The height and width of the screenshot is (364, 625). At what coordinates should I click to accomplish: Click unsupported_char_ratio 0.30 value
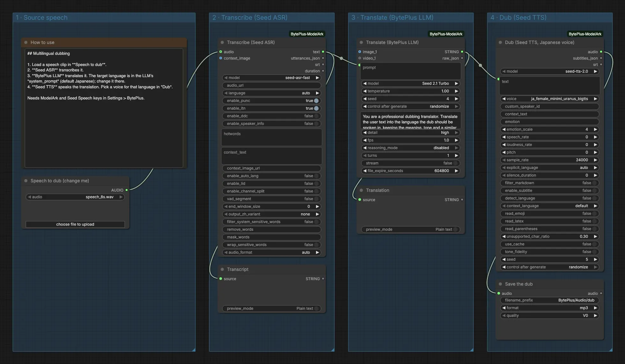pyautogui.click(x=584, y=237)
